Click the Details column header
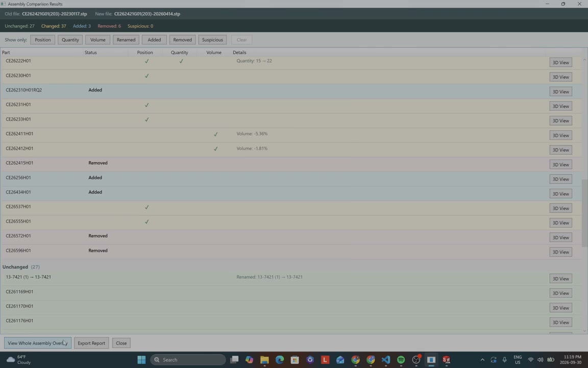The height and width of the screenshot is (368, 588). [x=239, y=53]
